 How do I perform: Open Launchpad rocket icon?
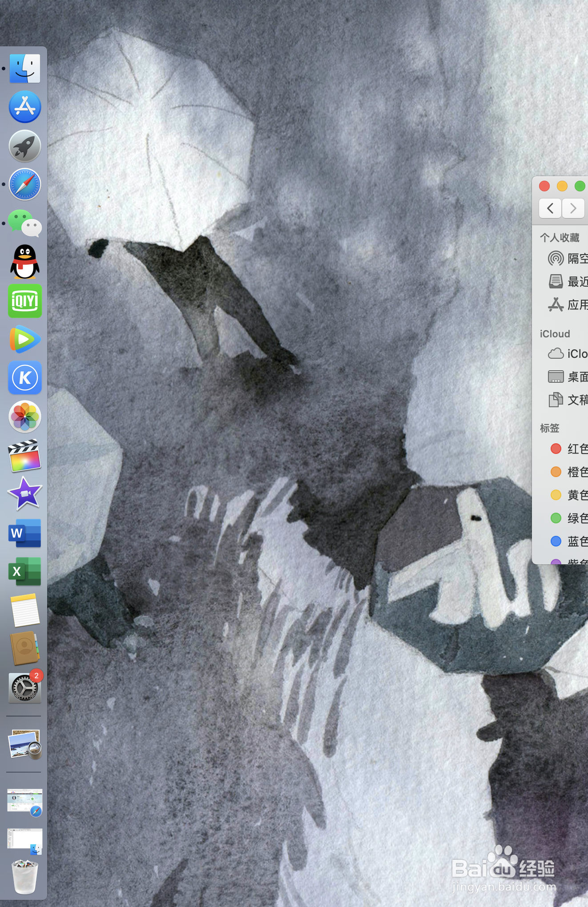(x=25, y=146)
